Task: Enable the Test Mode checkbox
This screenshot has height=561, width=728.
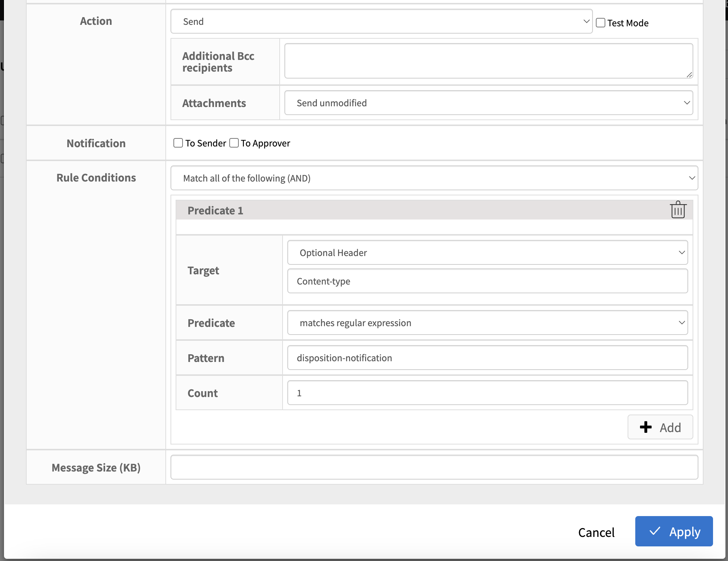Action: [601, 23]
